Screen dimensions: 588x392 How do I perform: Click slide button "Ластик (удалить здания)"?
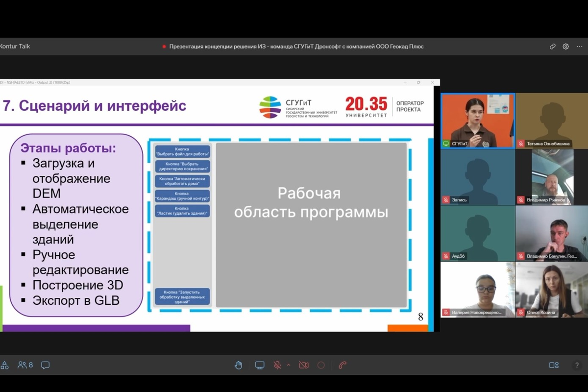click(182, 211)
